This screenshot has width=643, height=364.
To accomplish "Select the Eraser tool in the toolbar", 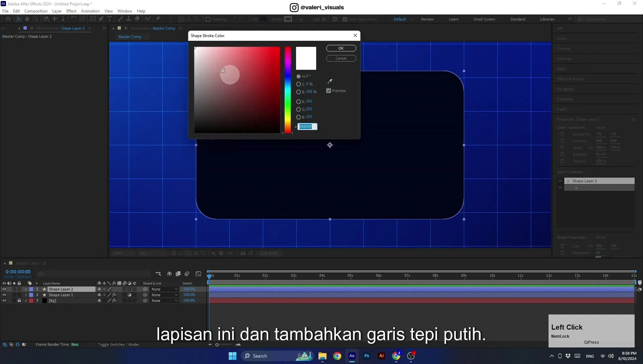I will pos(137,19).
